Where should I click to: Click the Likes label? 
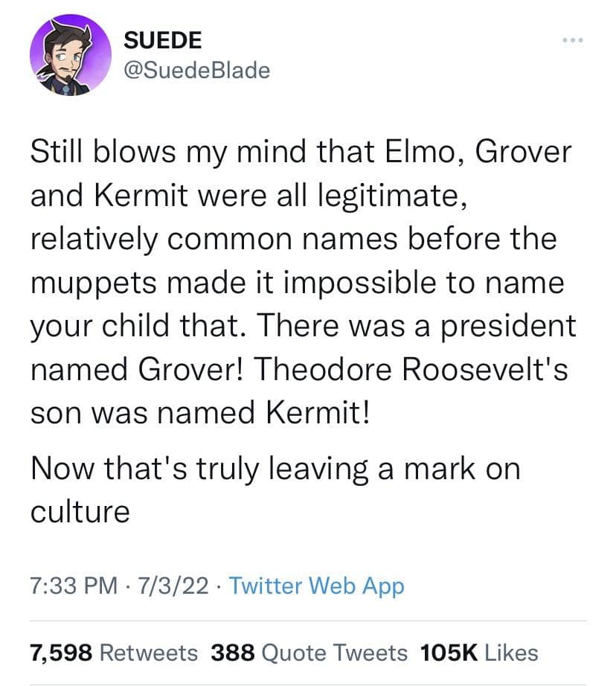point(512,653)
